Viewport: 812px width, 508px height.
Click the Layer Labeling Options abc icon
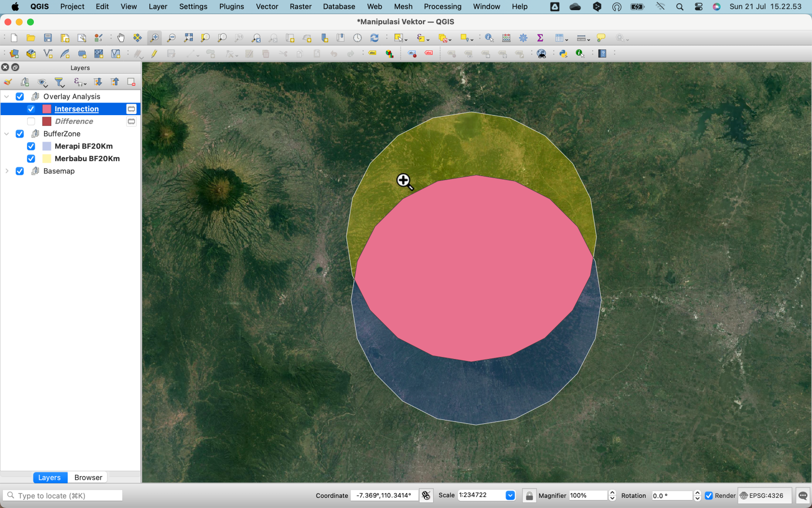point(372,54)
